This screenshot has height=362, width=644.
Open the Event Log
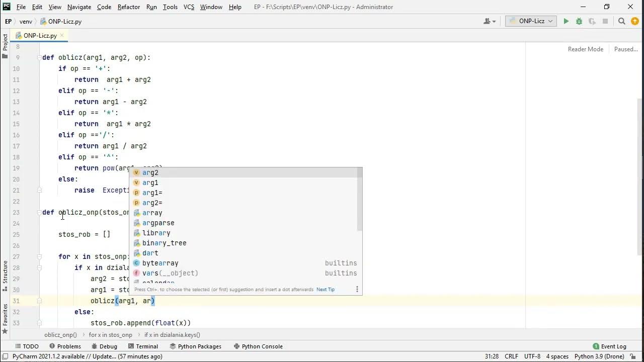tap(609, 346)
